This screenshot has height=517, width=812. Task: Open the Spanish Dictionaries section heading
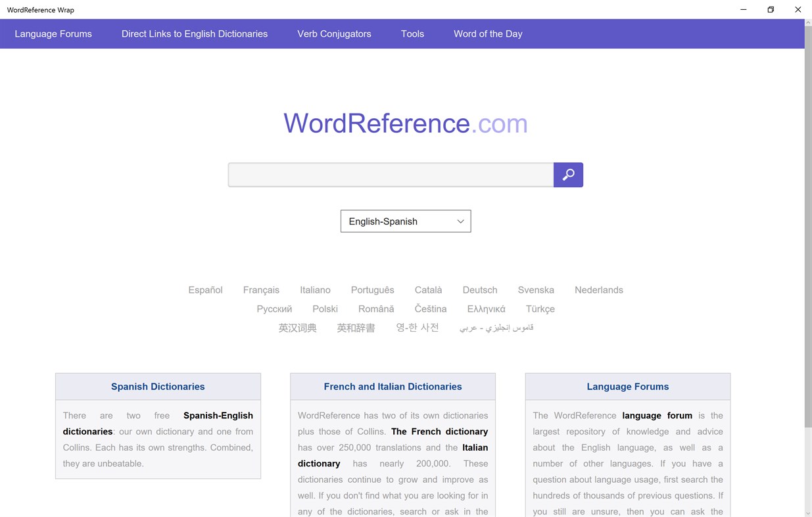[x=158, y=386]
